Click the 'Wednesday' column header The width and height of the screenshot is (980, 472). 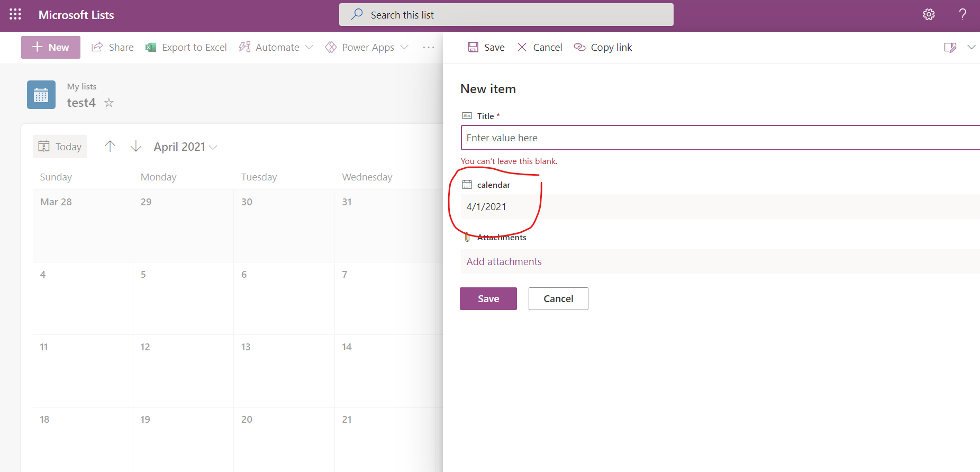tap(367, 177)
